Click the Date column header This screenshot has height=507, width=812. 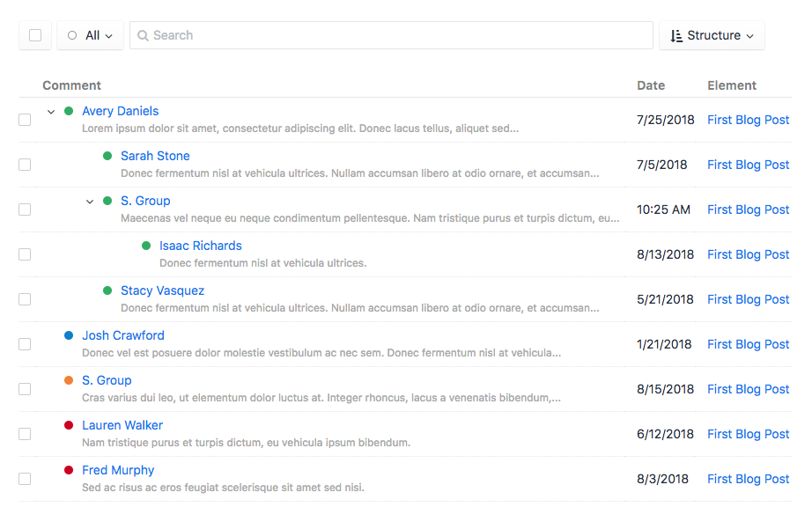click(x=651, y=85)
